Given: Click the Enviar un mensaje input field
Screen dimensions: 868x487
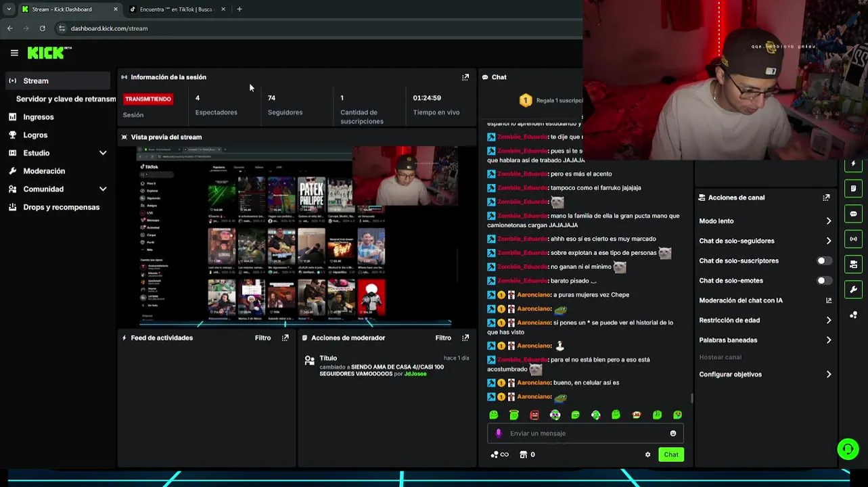Looking at the screenshot, I should pyautogui.click(x=585, y=434).
